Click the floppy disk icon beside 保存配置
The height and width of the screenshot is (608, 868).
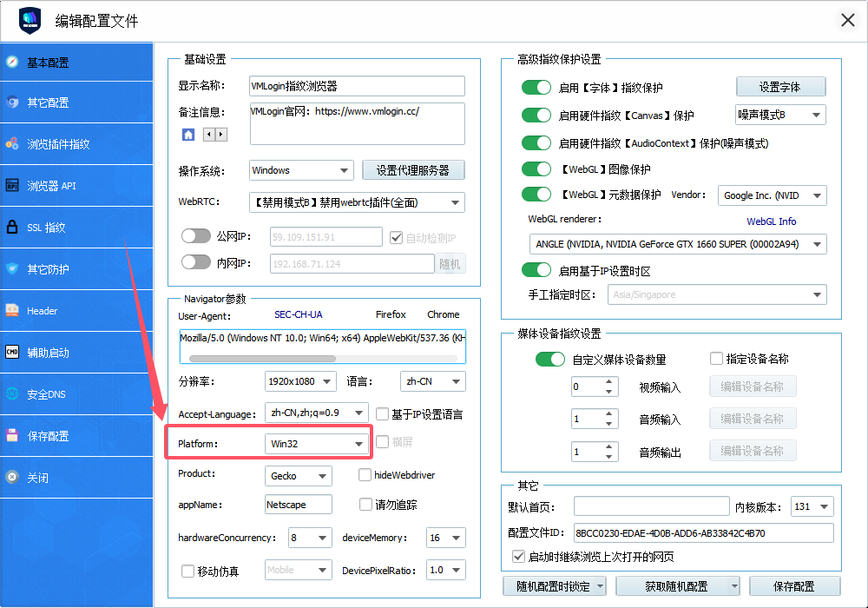pos(12,436)
